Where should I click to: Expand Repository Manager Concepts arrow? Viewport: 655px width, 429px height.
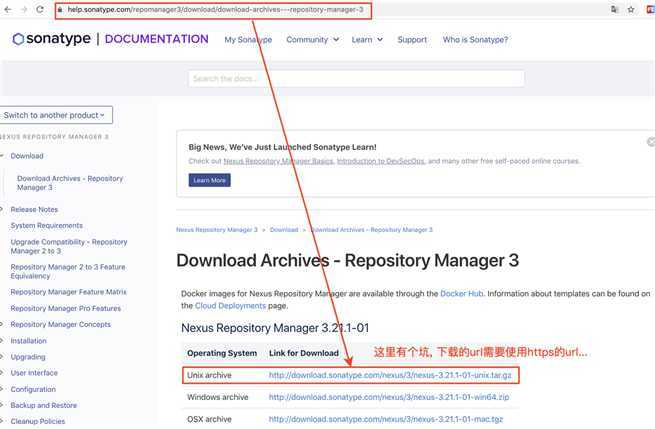pos(2,324)
